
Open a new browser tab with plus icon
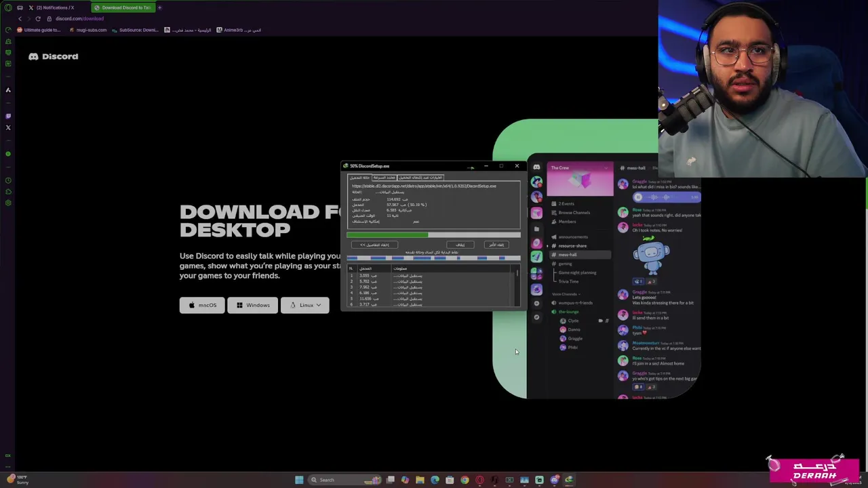pos(160,7)
